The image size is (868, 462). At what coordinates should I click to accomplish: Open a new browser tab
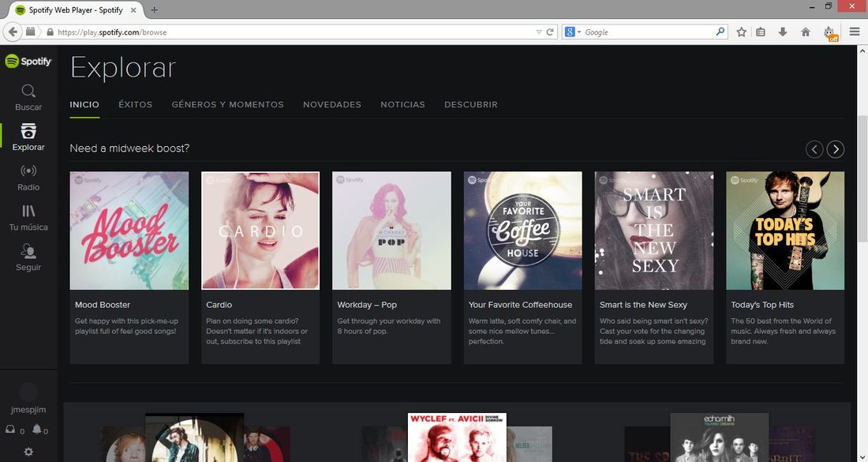tap(155, 10)
